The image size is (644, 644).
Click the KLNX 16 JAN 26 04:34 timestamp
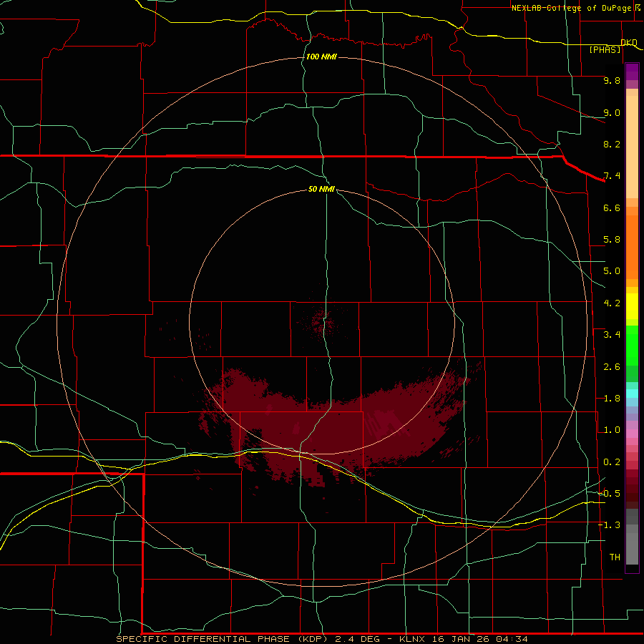(463, 639)
